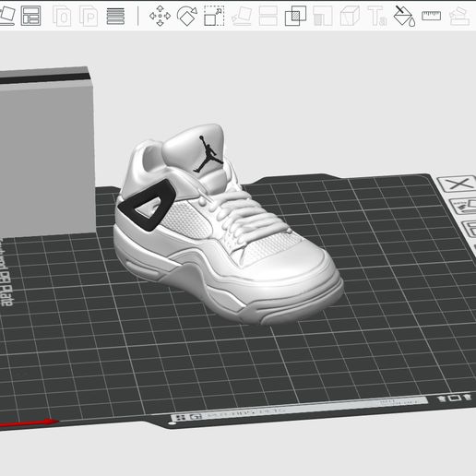Open the Variable Layer Height tool
Screen dimensions: 476x476
point(115,16)
